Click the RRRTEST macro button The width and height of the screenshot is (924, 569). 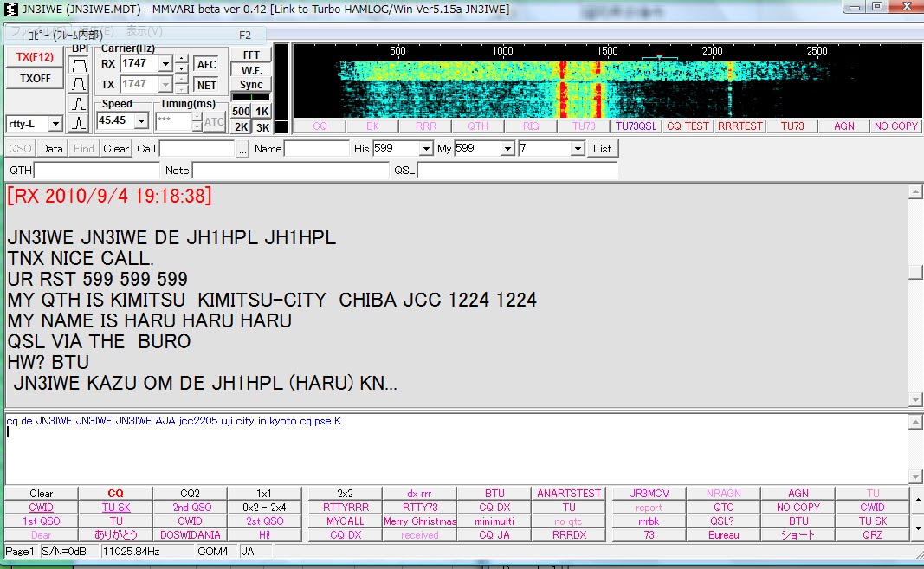[740, 126]
